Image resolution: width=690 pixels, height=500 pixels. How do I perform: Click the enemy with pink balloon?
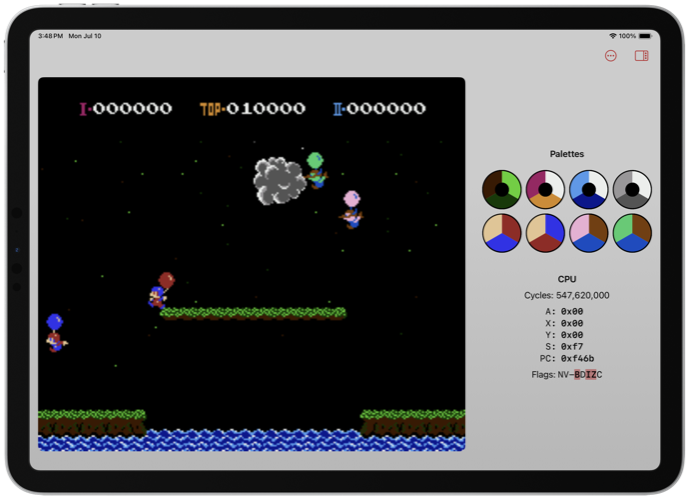click(x=351, y=210)
